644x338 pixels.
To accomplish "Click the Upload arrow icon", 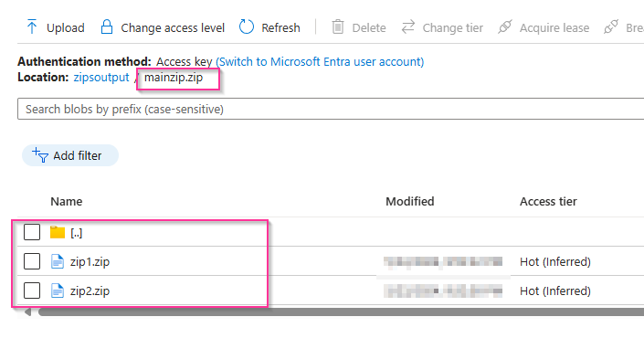I will pyautogui.click(x=32, y=27).
